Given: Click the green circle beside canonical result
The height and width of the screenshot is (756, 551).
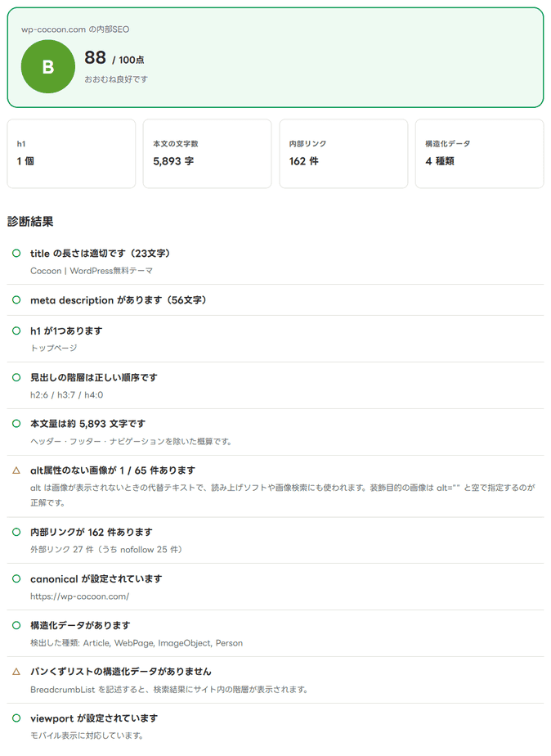Looking at the screenshot, I should [x=16, y=578].
